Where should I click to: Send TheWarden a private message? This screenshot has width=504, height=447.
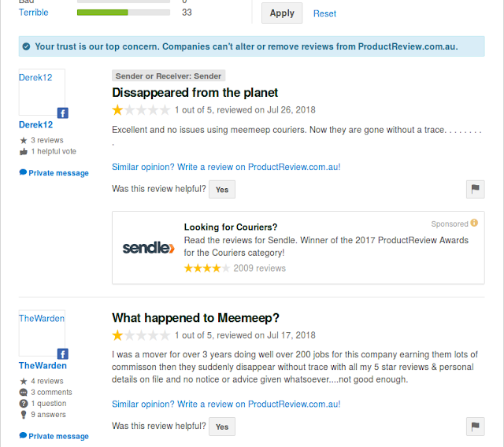pyautogui.click(x=58, y=436)
